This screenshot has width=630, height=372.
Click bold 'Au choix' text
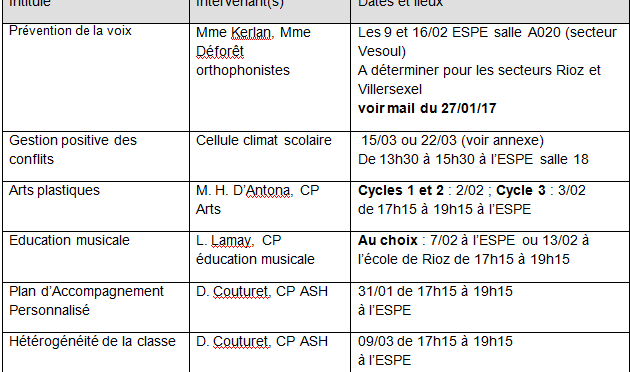click(x=388, y=240)
